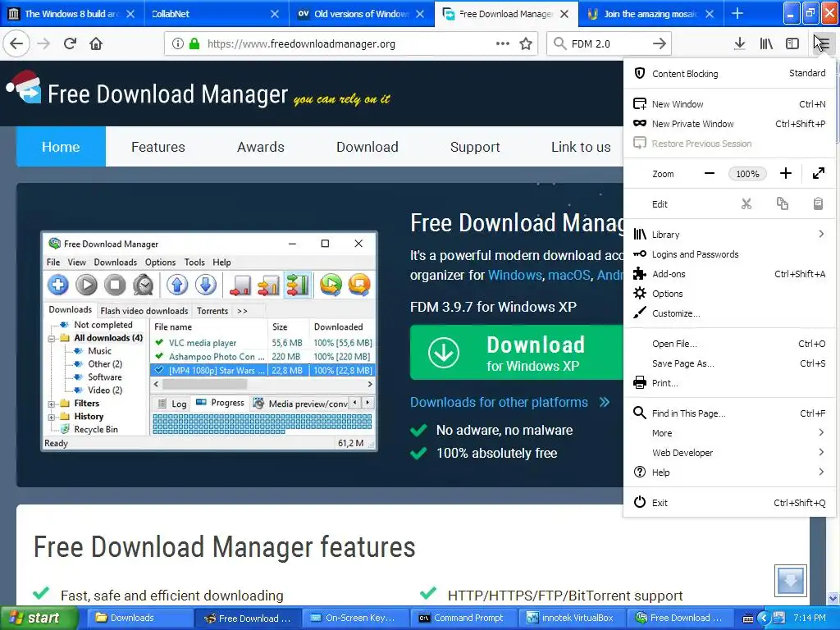The height and width of the screenshot is (630, 840).
Task: Exit Firefox via the Exit entry
Action: click(x=729, y=503)
